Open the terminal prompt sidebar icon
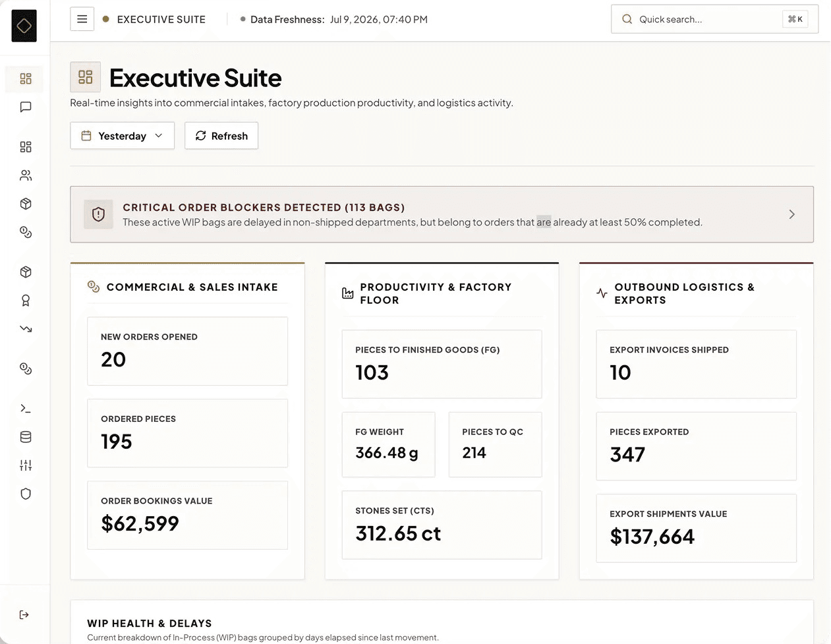Image resolution: width=831 pixels, height=644 pixels. (x=26, y=409)
